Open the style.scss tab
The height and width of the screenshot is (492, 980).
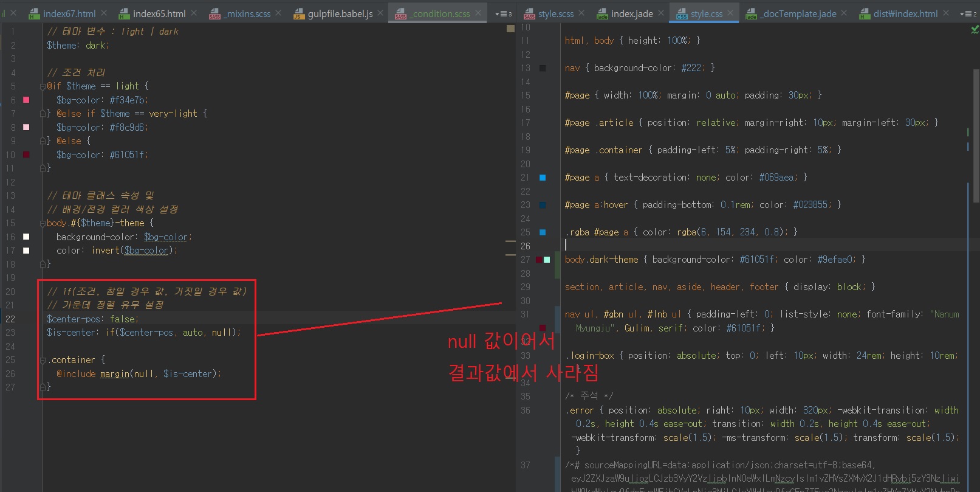tap(555, 13)
